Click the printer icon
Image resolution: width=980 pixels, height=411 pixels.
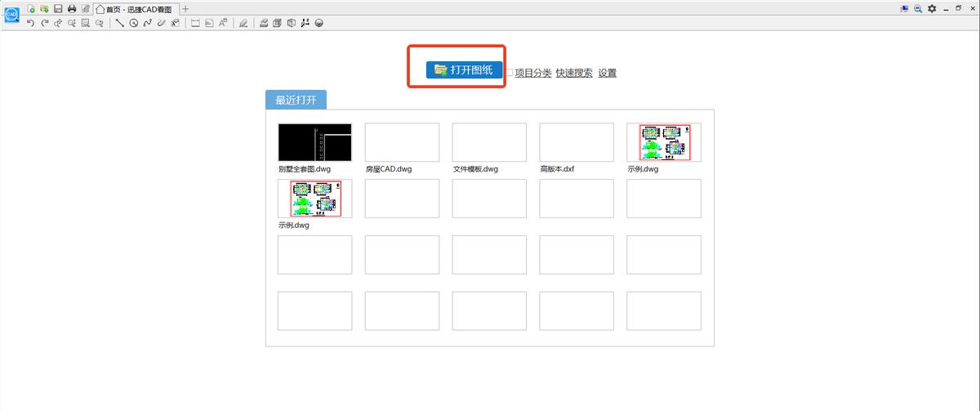(x=72, y=8)
